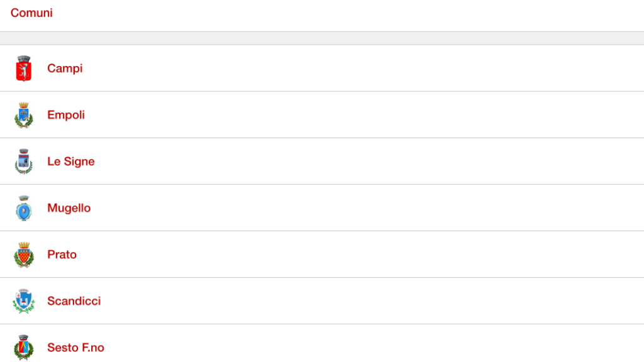Select the Empoli text label
This screenshot has height=362, width=644.
66,115
